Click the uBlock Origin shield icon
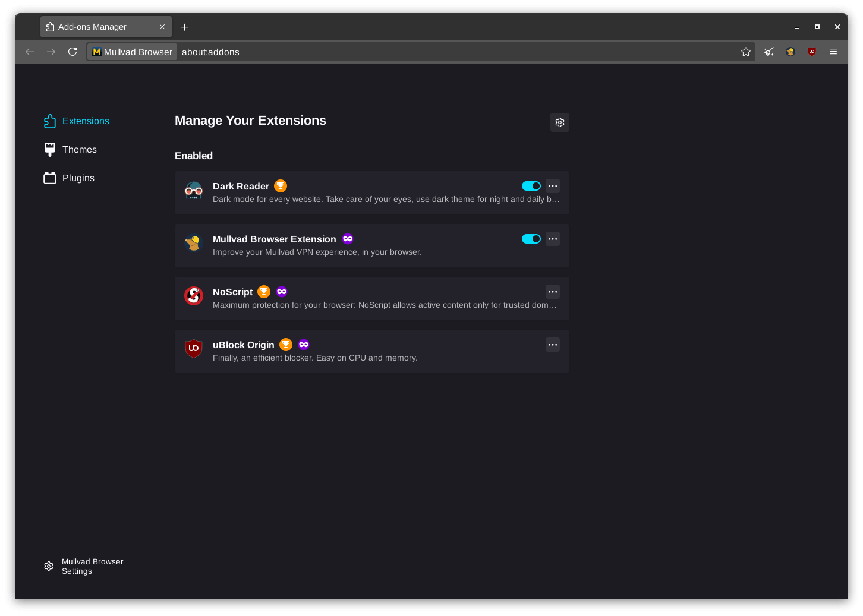This screenshot has height=616, width=863. (x=194, y=348)
